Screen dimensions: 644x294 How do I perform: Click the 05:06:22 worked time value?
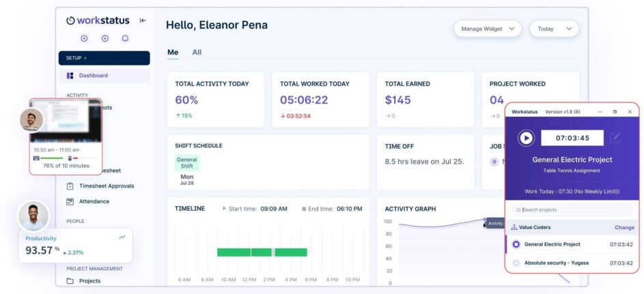click(x=304, y=100)
